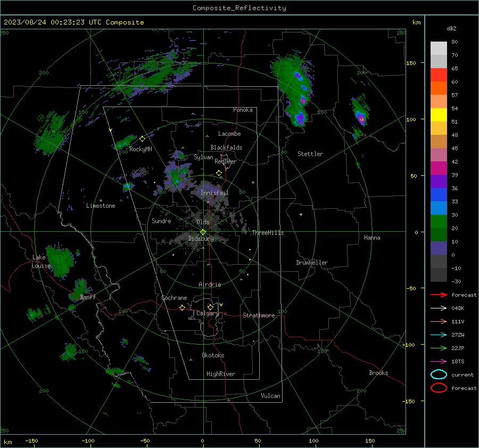
Task: Click the Airdrie city label
Action: 210,284
